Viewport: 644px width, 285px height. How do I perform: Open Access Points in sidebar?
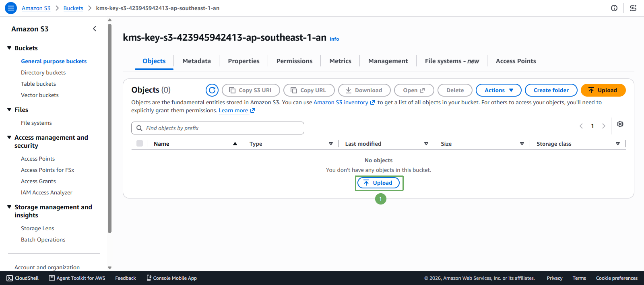click(x=38, y=159)
